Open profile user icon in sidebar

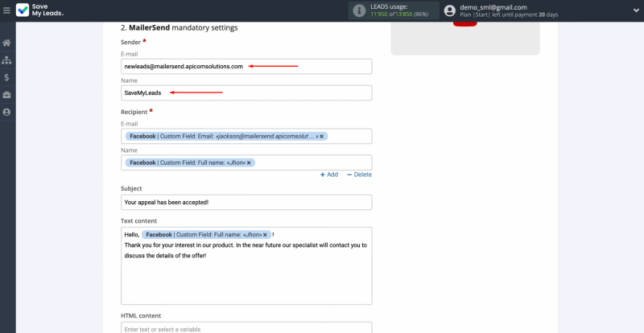[x=6, y=112]
